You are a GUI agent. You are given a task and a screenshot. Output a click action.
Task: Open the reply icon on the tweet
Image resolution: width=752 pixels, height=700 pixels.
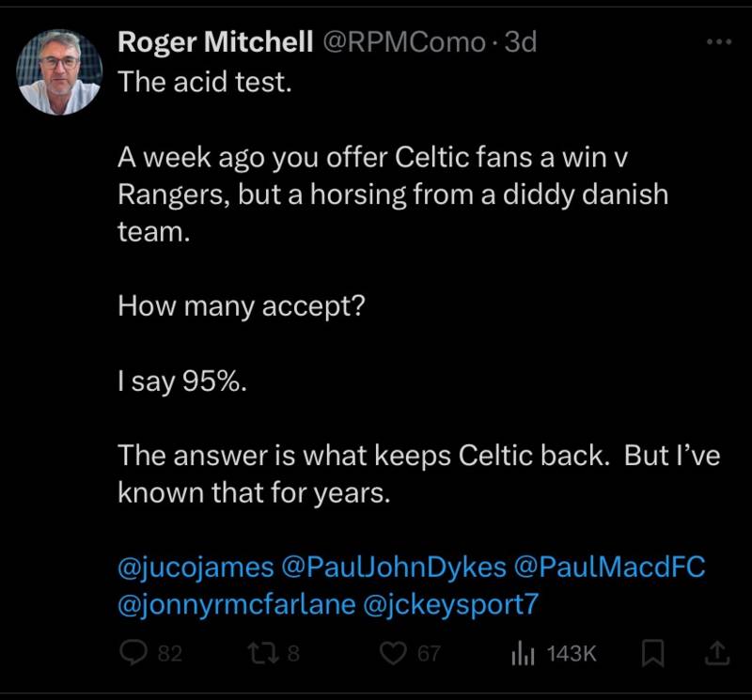(x=133, y=655)
